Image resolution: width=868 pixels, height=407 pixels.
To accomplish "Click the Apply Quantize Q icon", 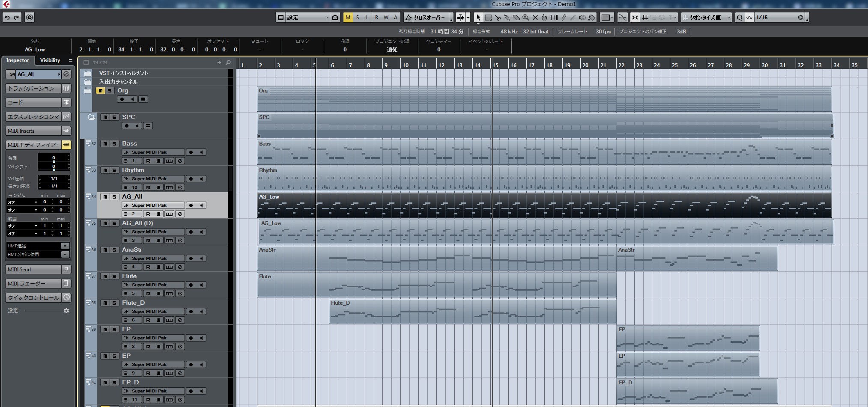I will pyautogui.click(x=740, y=18).
